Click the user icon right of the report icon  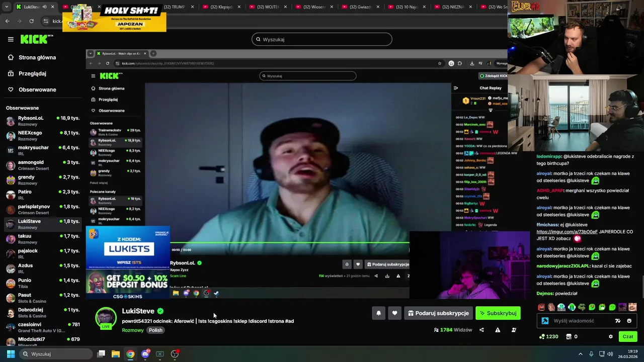point(514,330)
